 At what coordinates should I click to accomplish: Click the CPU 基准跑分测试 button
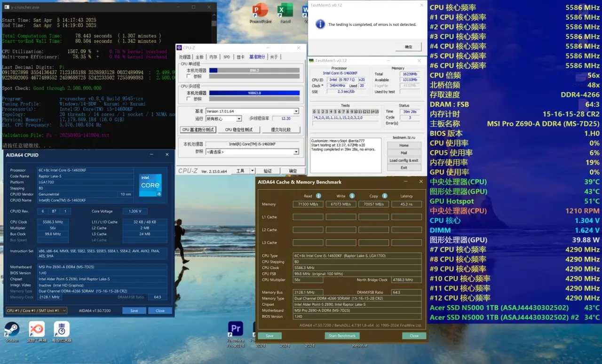click(198, 130)
